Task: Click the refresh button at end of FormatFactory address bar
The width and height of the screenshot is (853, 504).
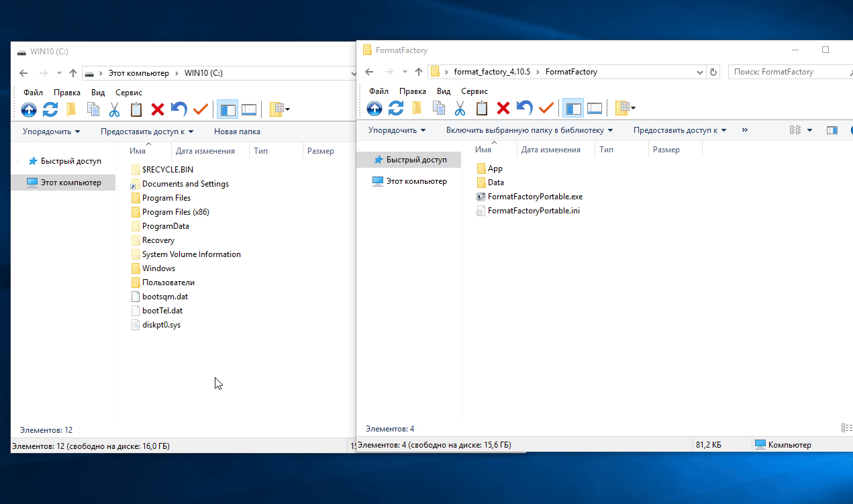Action: (x=713, y=72)
